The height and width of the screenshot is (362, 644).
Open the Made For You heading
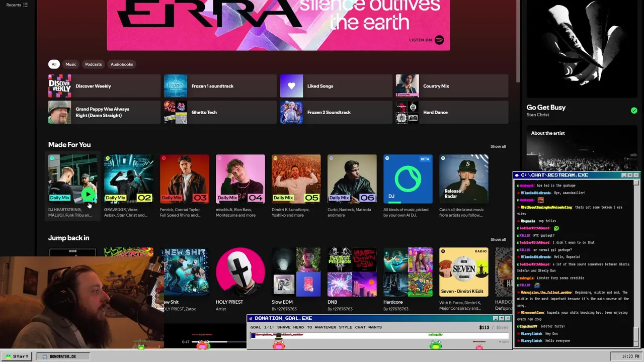click(69, 145)
